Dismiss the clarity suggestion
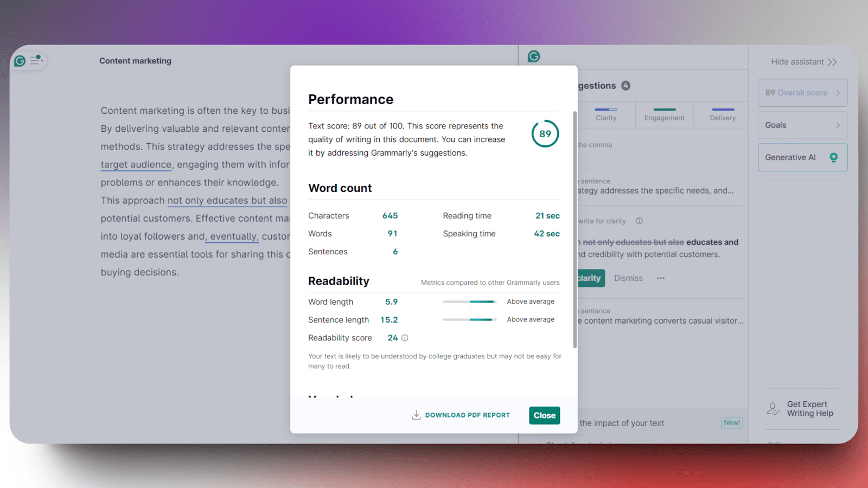The width and height of the screenshot is (868, 488). coord(628,278)
